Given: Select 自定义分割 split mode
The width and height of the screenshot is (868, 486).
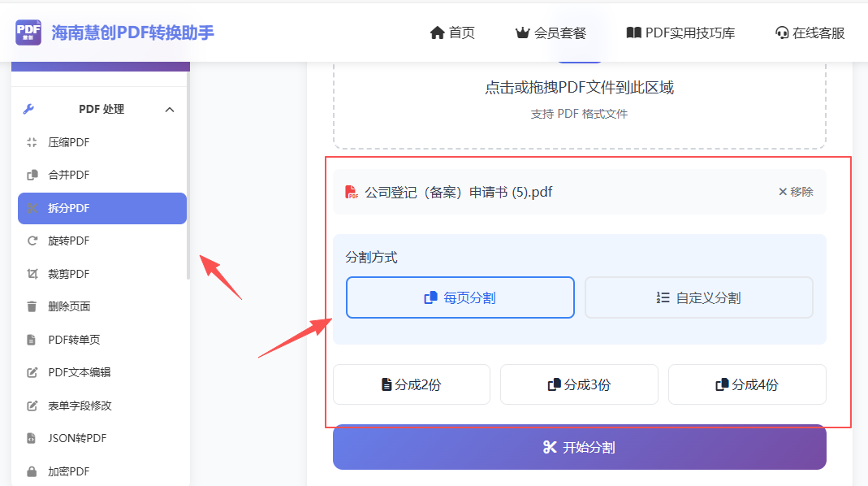Looking at the screenshot, I should [698, 297].
